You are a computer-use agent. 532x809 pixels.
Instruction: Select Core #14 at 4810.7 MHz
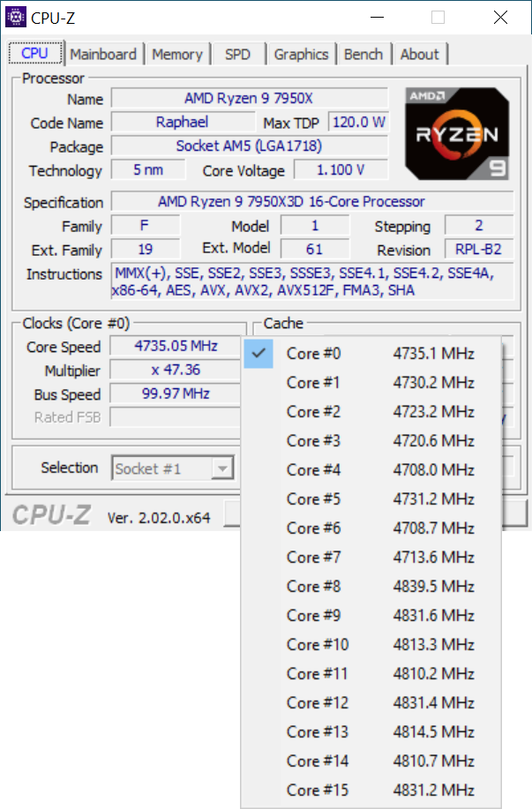click(371, 761)
